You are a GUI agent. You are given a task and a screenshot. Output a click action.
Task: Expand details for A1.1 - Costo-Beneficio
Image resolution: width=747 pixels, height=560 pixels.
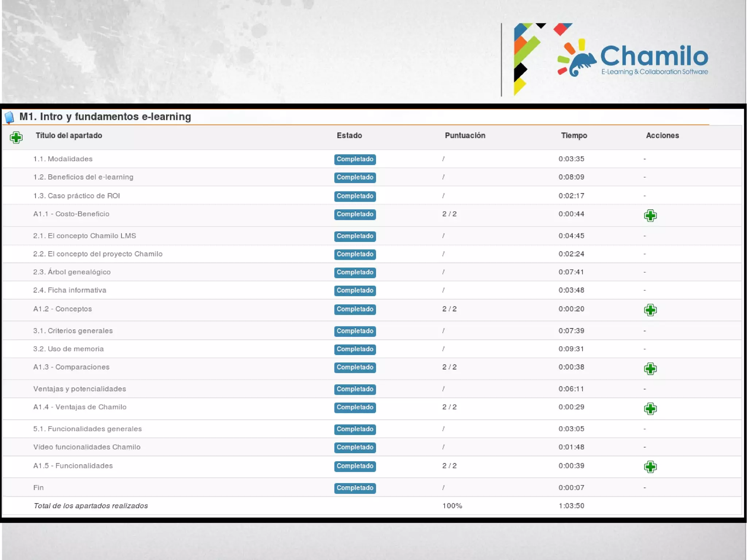[x=650, y=216]
